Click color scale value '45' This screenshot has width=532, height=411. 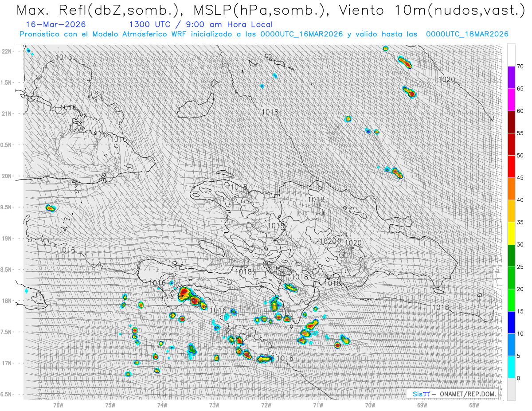pos(520,178)
